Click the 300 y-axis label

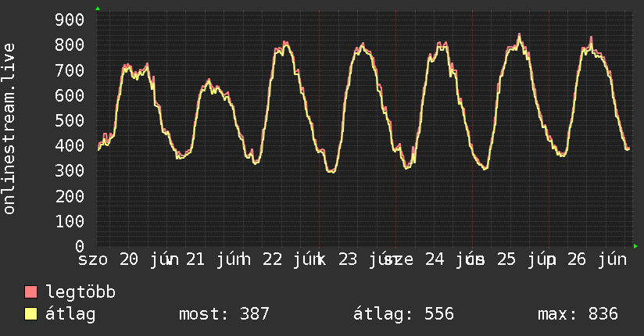click(70, 170)
